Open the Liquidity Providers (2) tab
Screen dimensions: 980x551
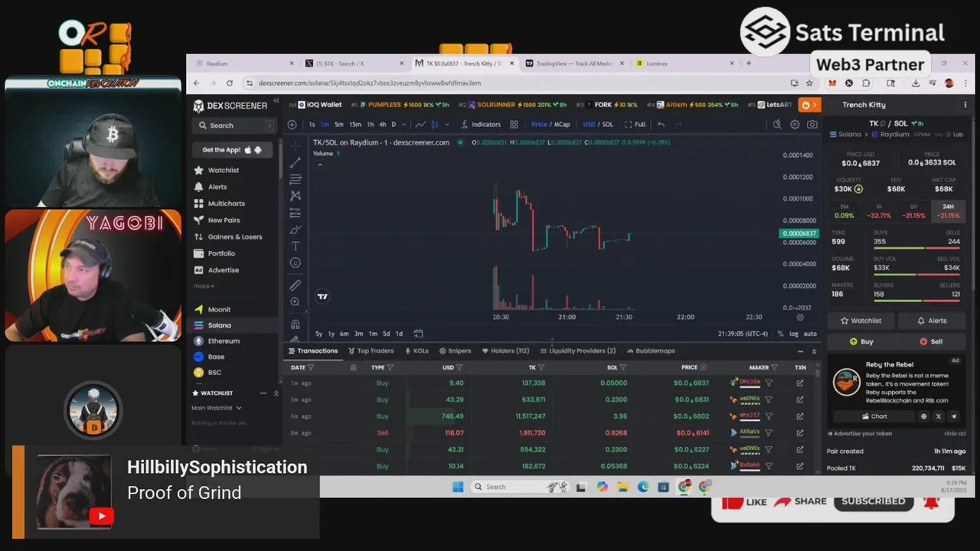pyautogui.click(x=577, y=351)
